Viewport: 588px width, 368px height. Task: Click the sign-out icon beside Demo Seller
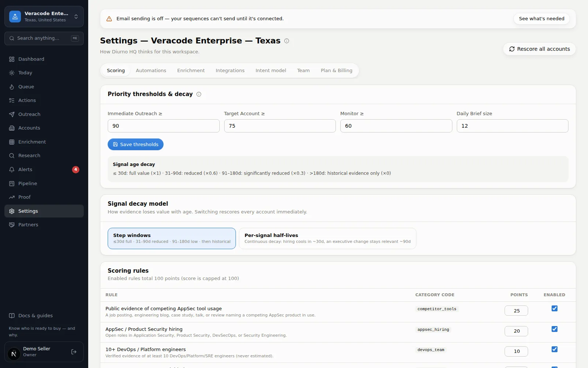click(x=74, y=352)
